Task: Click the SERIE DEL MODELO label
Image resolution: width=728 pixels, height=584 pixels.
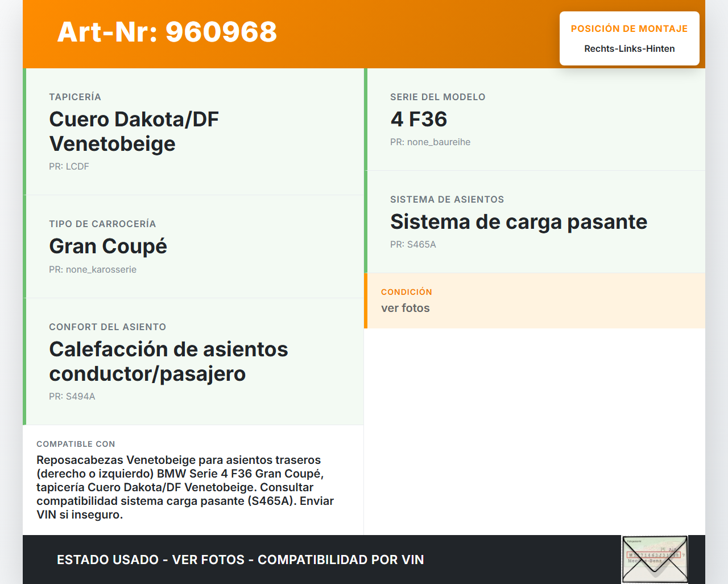Action: [x=438, y=97]
